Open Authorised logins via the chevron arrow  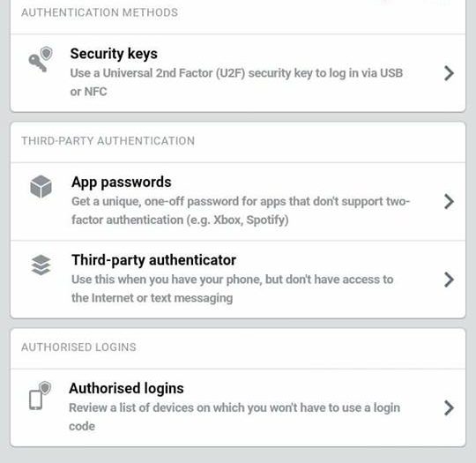pyautogui.click(x=449, y=408)
